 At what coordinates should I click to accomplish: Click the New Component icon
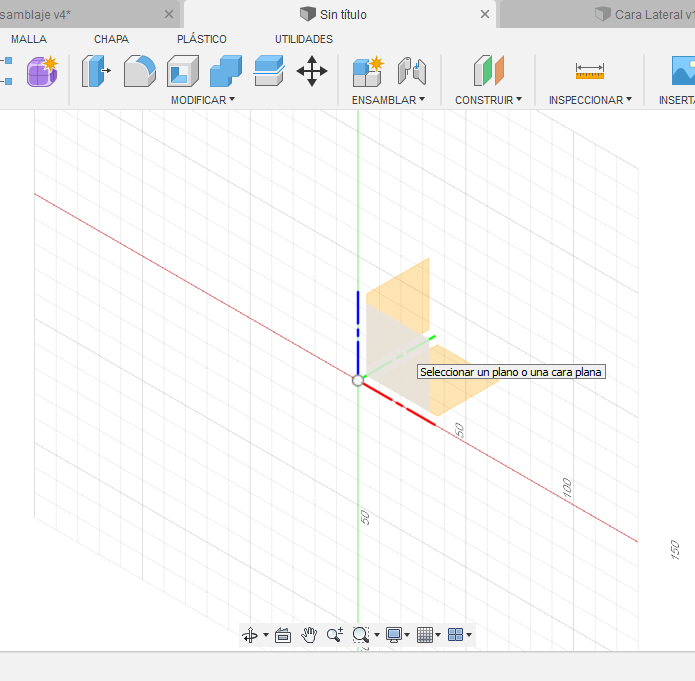pos(368,71)
